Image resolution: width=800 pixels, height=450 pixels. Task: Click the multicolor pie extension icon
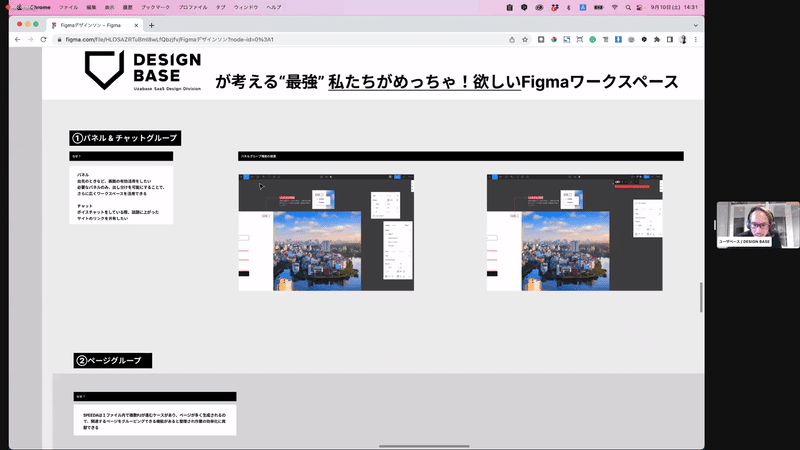tap(554, 39)
